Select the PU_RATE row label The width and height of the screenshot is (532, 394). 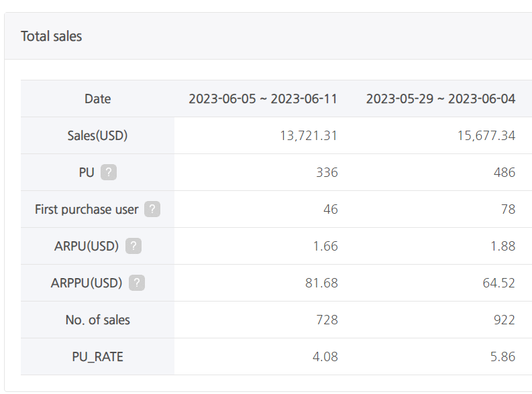[98, 356]
